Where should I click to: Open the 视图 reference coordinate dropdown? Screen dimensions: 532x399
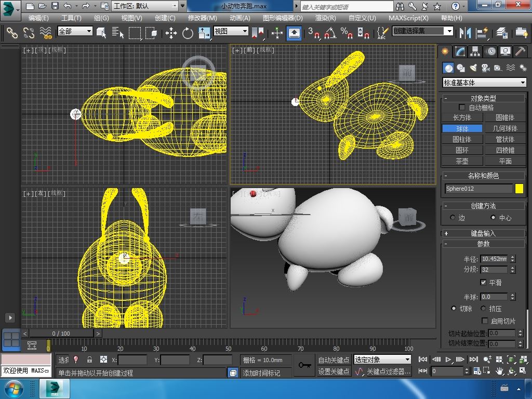coord(231,31)
